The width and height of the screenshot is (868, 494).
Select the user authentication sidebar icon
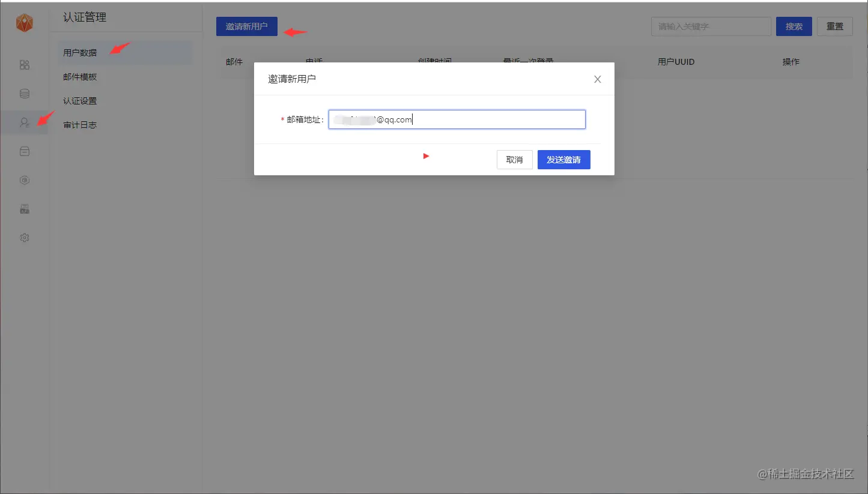[25, 122]
